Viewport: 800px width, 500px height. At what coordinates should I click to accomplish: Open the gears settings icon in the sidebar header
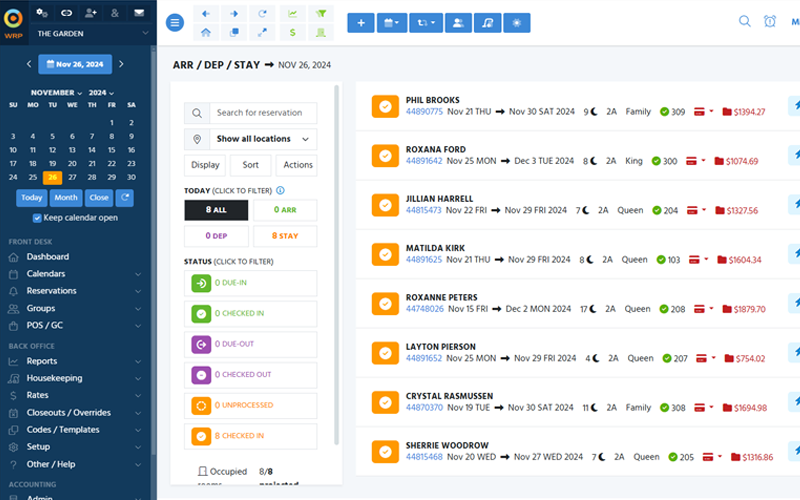click(42, 13)
